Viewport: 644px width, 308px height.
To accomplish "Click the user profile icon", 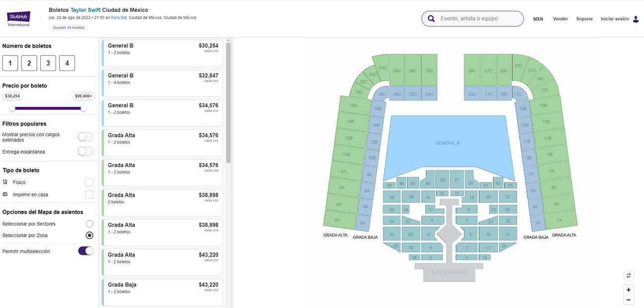I will pos(636,19).
